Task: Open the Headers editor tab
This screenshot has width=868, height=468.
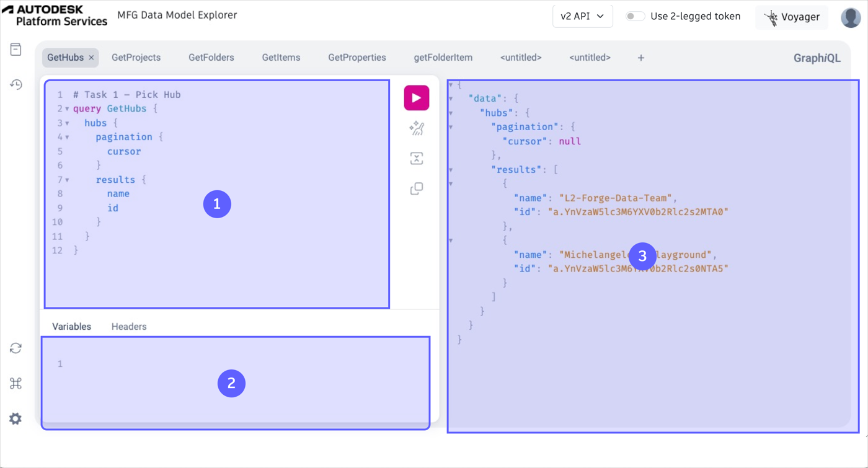Action: coord(129,327)
